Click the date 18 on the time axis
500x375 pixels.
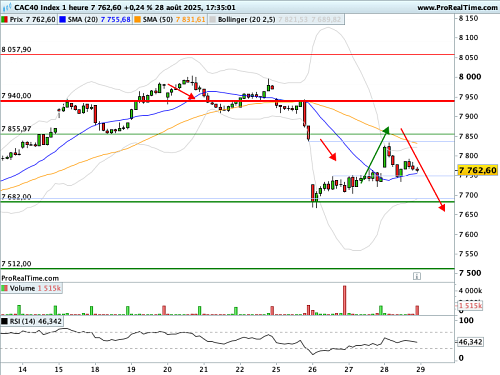[x=95, y=369]
